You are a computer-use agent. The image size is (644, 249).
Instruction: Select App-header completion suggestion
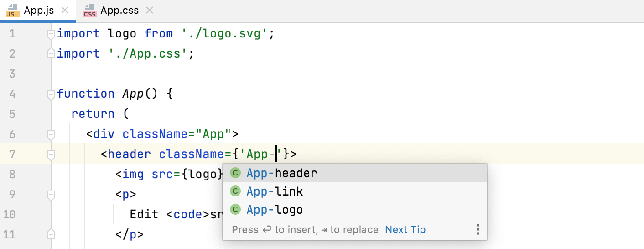354,173
